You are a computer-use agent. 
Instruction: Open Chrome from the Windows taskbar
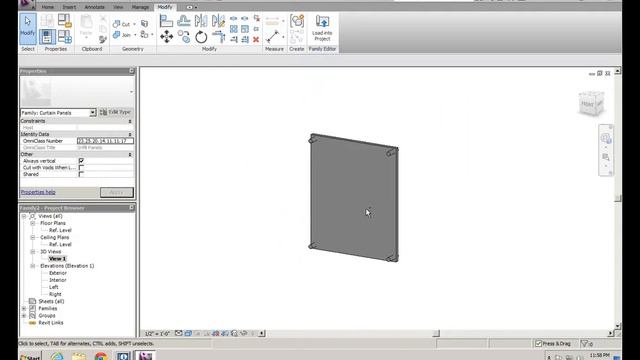tap(101, 356)
